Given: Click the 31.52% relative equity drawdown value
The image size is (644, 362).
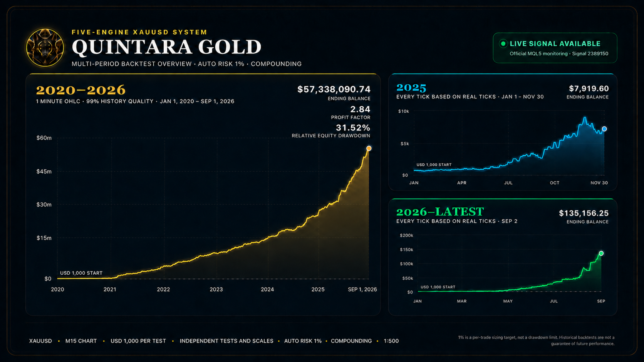Looking at the screenshot, I should pyautogui.click(x=353, y=127).
